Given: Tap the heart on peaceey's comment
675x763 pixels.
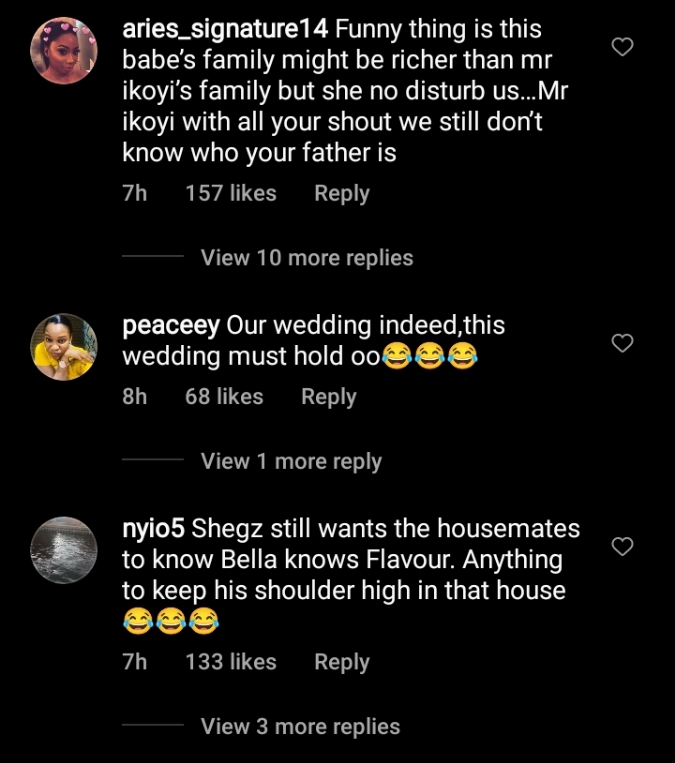Looking at the screenshot, I should 622,343.
